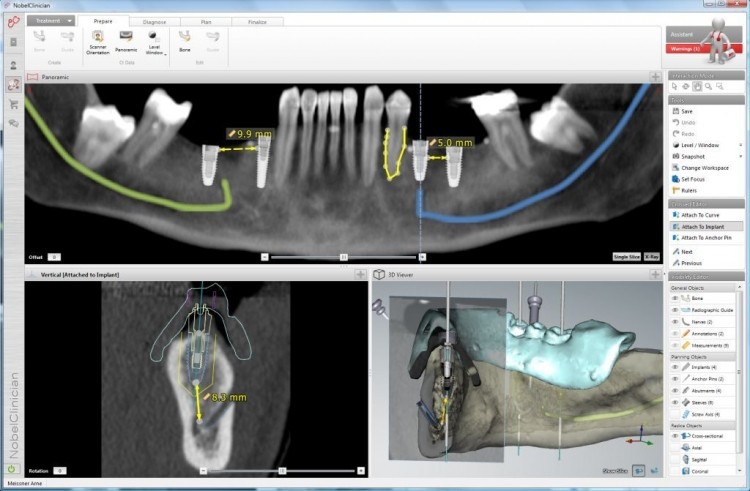The width and height of the screenshot is (750, 491).
Task: Toggle visibility of Nerves (2)
Action: [x=675, y=322]
